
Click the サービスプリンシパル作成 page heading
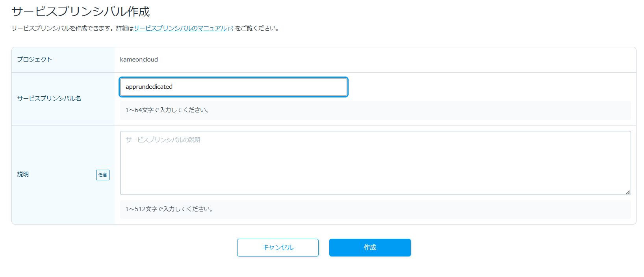coord(81,12)
